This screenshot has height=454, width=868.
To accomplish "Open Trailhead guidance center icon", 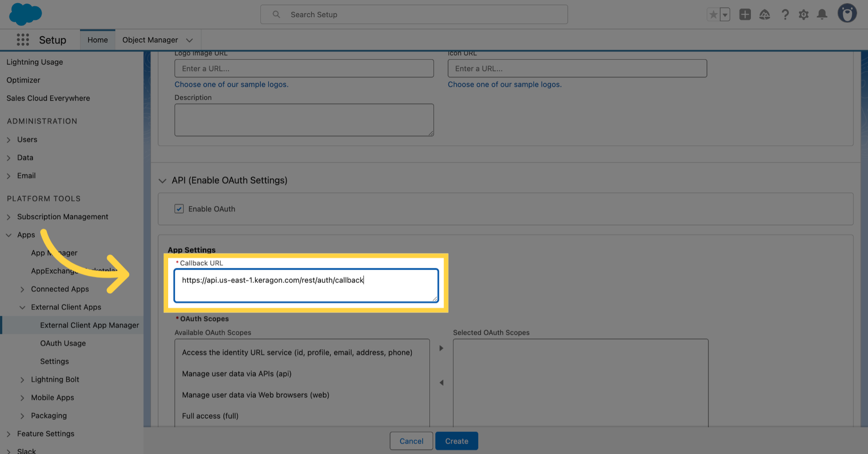I will click(765, 14).
